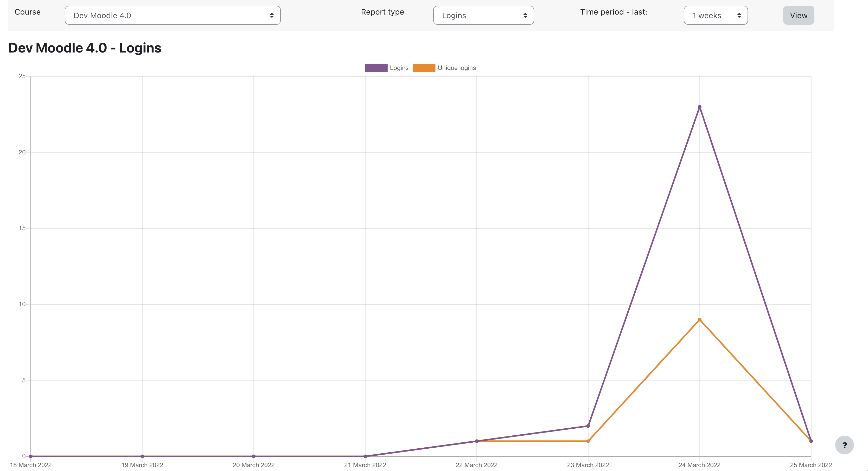The height and width of the screenshot is (471, 868).
Task: Click the 23 March 2022 axis label
Action: (x=588, y=465)
